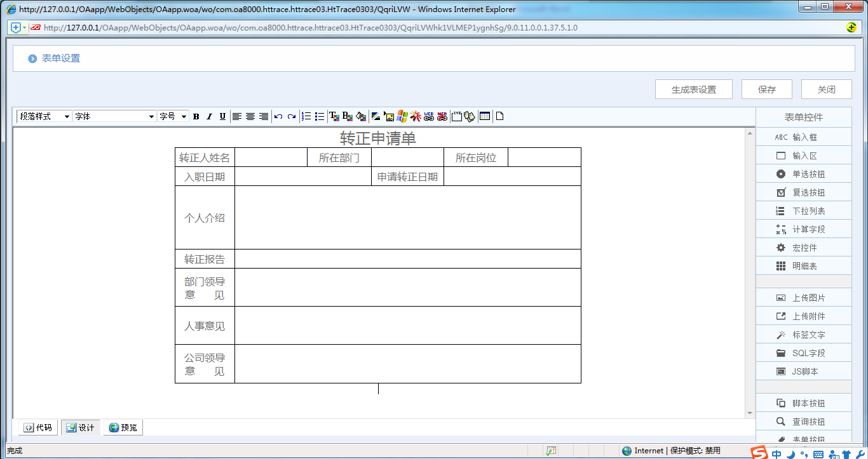Click the insert image icon
This screenshot has height=459, width=868.
pyautogui.click(x=389, y=116)
